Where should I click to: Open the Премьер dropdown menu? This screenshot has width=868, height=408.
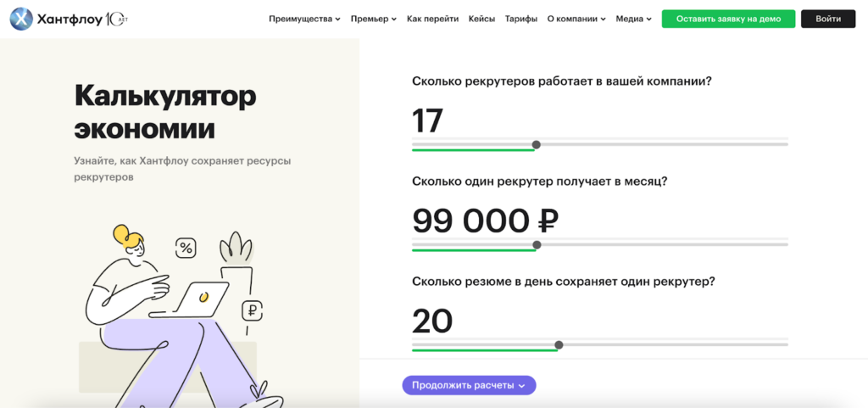click(373, 19)
